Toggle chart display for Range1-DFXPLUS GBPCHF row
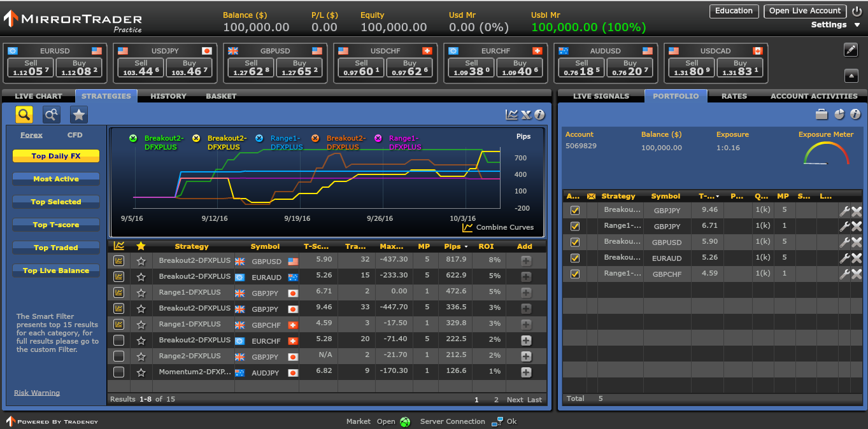This screenshot has width=868, height=429. pyautogui.click(x=118, y=324)
